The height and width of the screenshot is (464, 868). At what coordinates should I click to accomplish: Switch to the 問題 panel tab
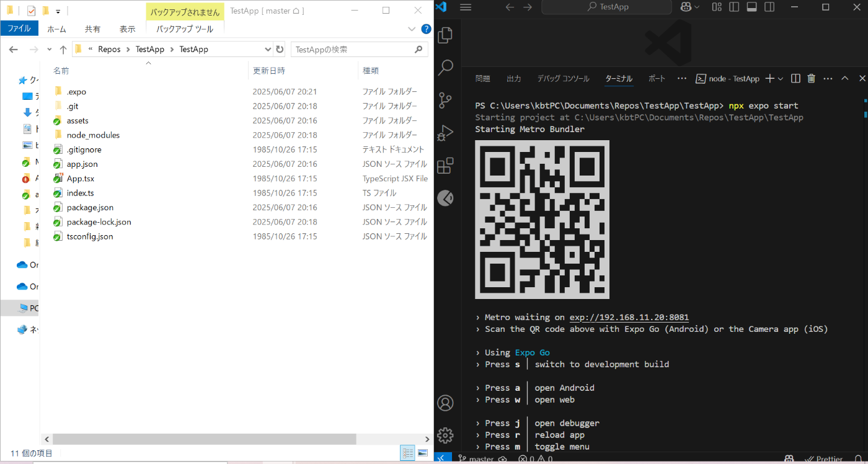click(x=482, y=79)
